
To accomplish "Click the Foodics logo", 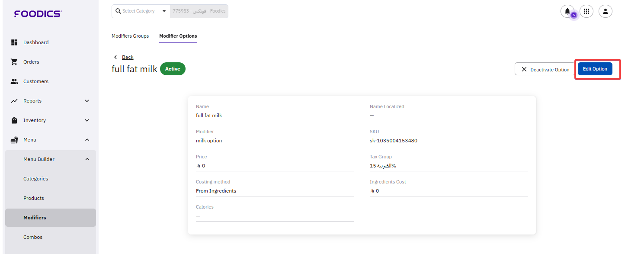I will [38, 14].
